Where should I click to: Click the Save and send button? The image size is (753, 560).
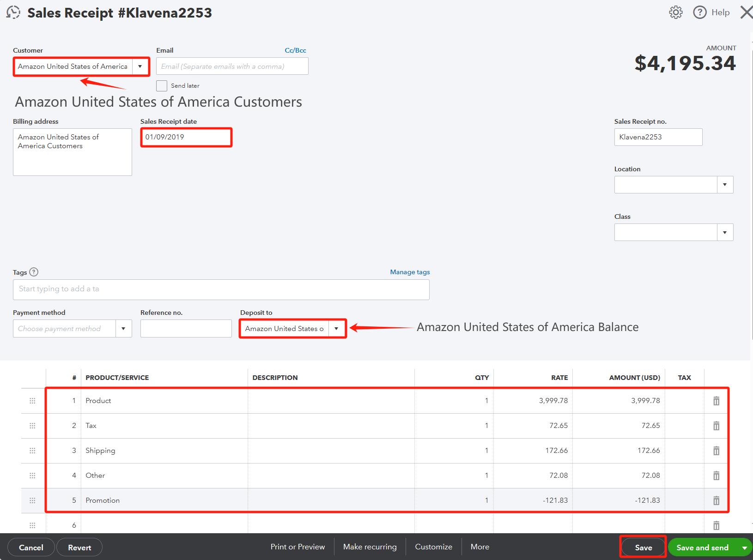[x=703, y=548]
